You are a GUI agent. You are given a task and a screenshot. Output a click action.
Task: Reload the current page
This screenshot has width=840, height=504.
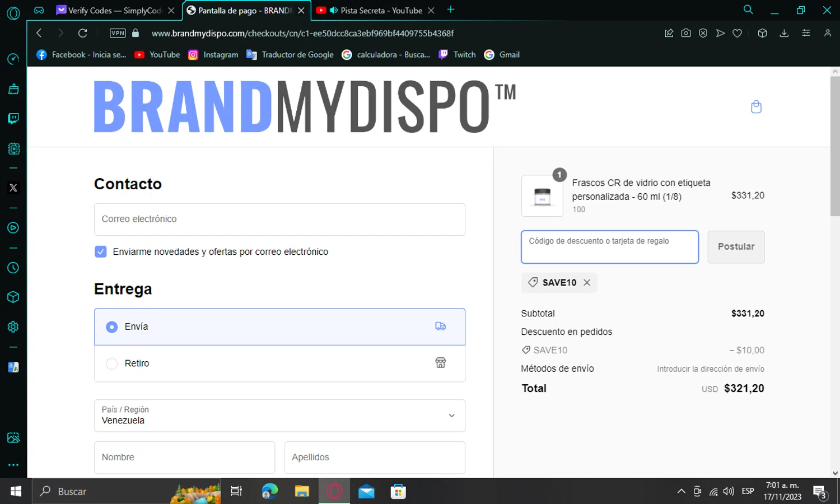point(82,33)
